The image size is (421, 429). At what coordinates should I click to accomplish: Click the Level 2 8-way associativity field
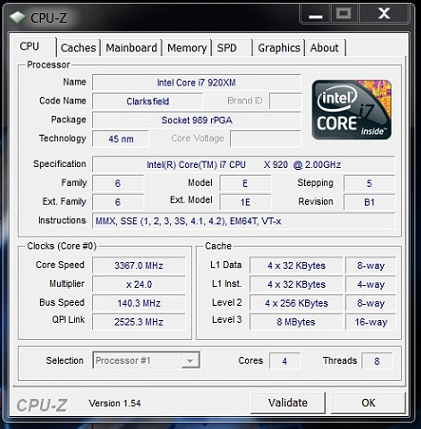click(370, 303)
